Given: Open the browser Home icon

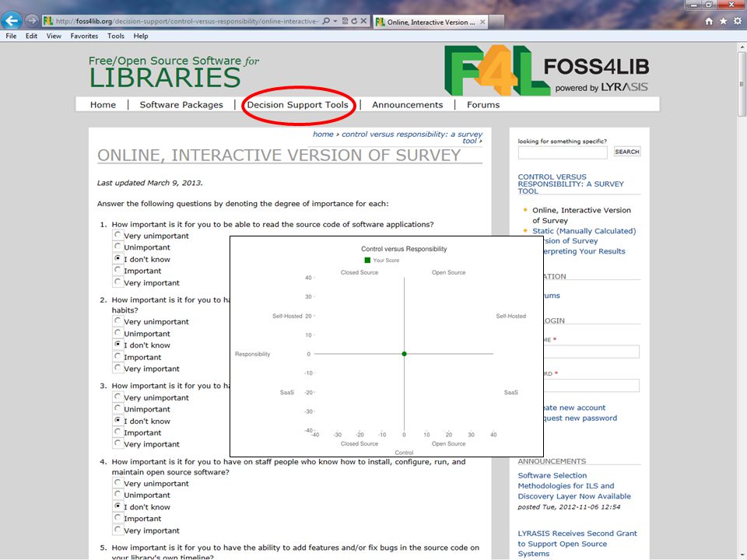Looking at the screenshot, I should click(709, 21).
